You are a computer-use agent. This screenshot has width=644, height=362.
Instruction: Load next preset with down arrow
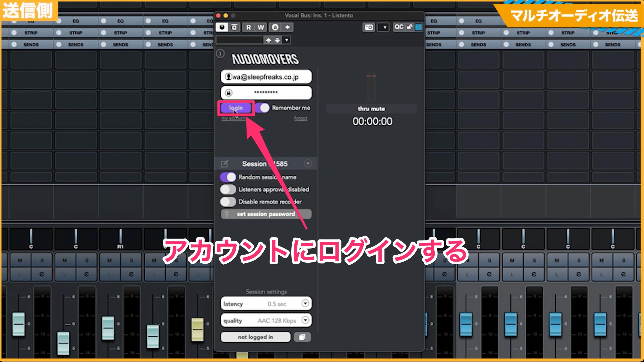(x=277, y=40)
